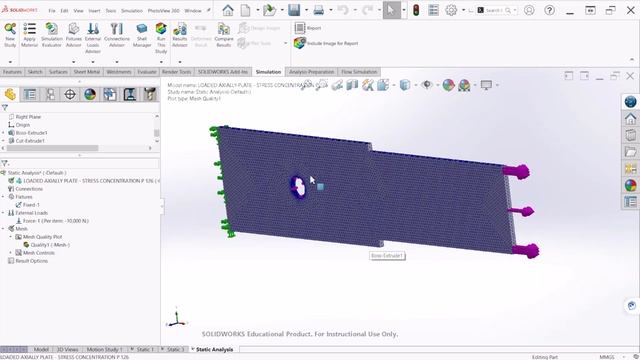
Task: Open Display Style cube dropdown
Action: [405, 85]
